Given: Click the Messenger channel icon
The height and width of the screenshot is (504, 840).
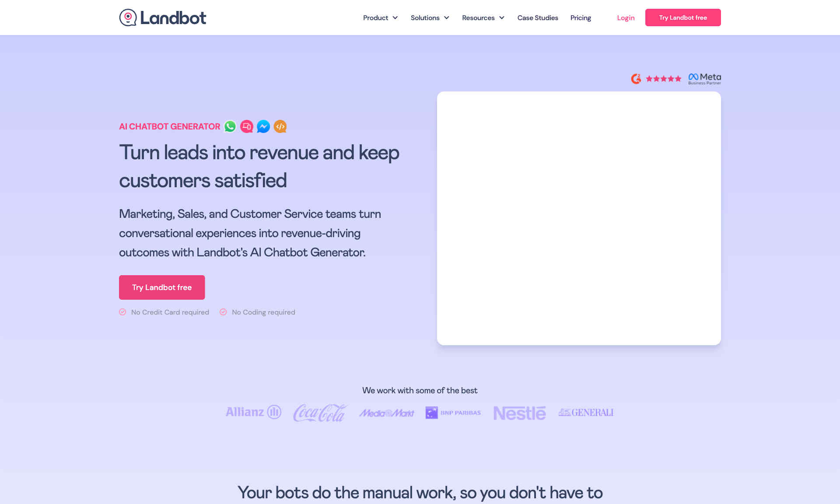Looking at the screenshot, I should click(263, 126).
